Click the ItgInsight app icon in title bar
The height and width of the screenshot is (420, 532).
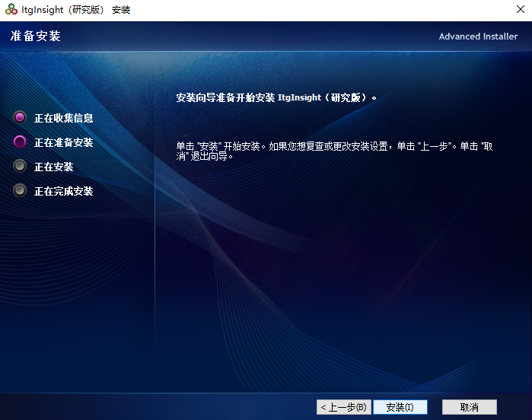tap(11, 9)
